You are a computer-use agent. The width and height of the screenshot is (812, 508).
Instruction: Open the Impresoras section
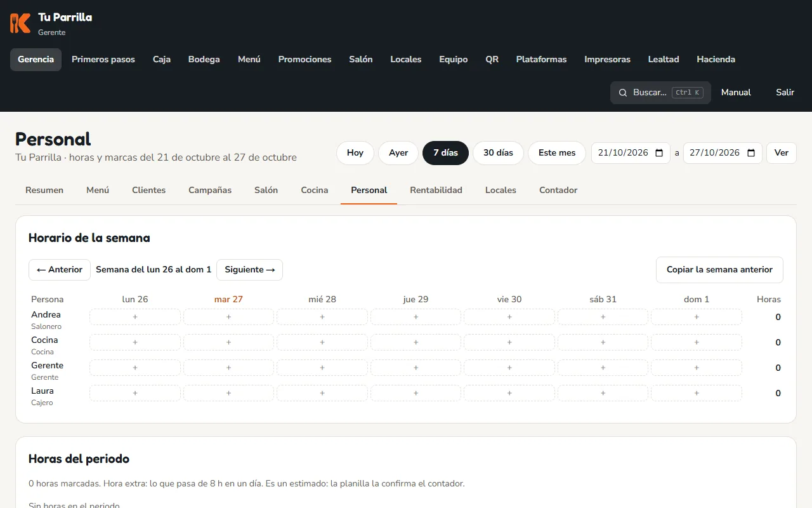(607, 60)
